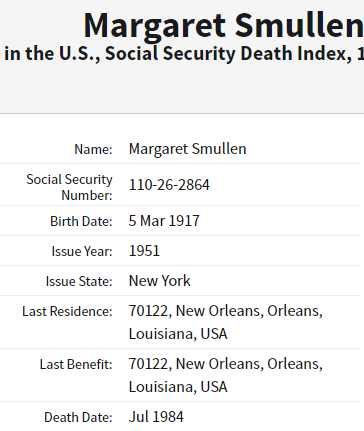Select the Margaret Smullen name value
This screenshot has width=364, height=431.
click(188, 149)
